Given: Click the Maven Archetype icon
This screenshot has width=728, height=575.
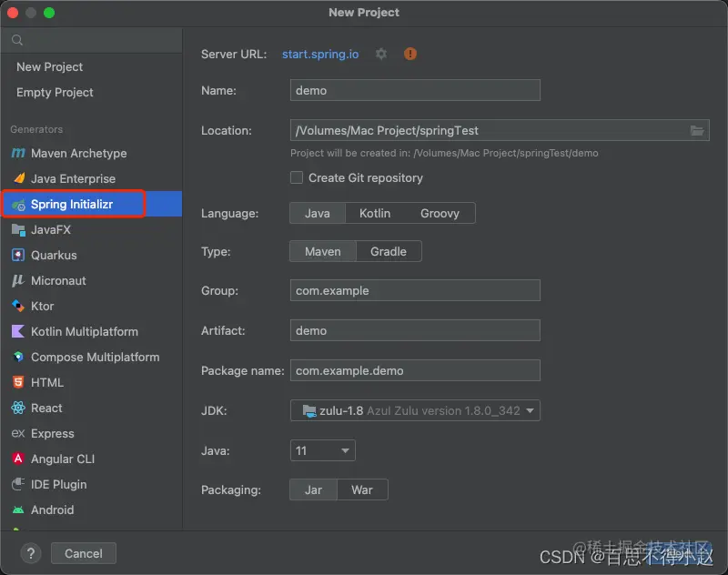Looking at the screenshot, I should pos(18,153).
